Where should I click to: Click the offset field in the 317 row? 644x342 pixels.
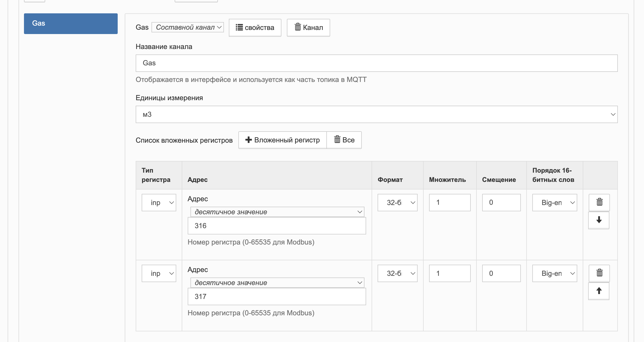tap(501, 273)
